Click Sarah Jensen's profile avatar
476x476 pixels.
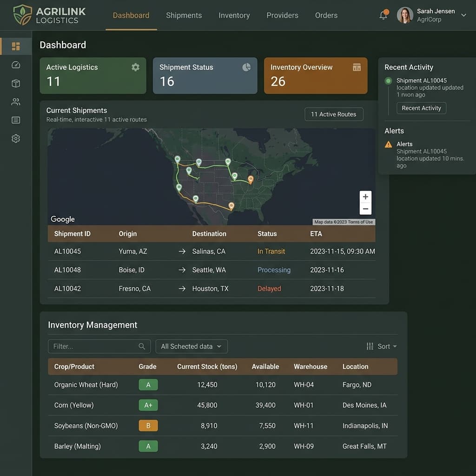coord(405,15)
